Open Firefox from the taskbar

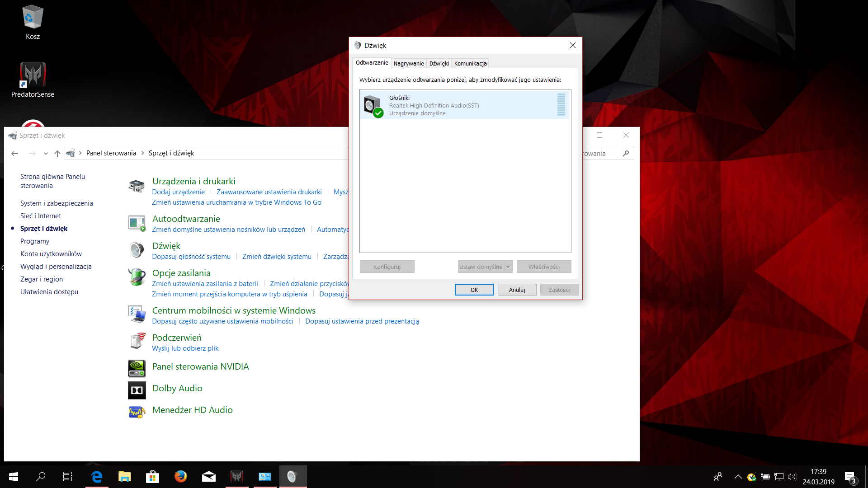click(180, 476)
